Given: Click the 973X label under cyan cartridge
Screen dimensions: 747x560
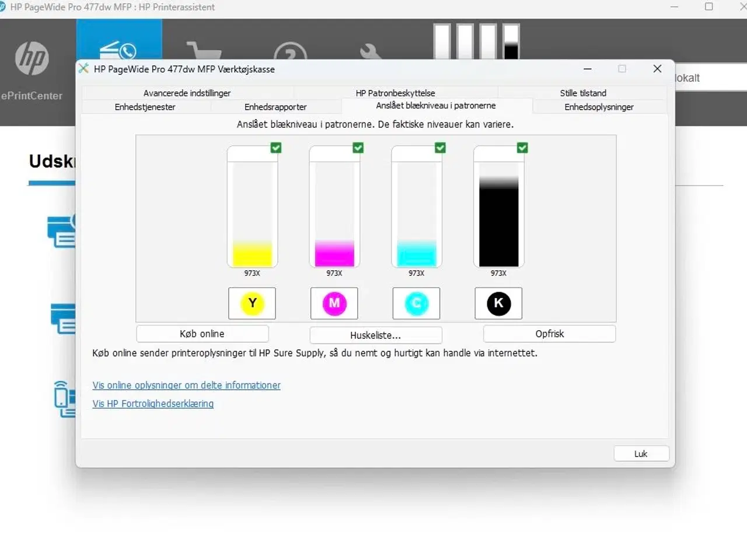Looking at the screenshot, I should pos(417,273).
